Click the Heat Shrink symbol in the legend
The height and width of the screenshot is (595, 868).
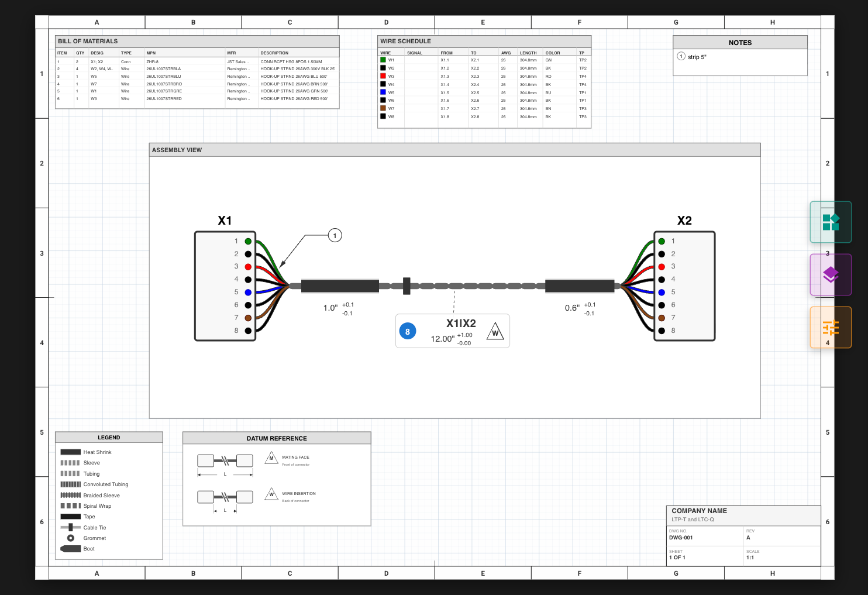(x=70, y=452)
